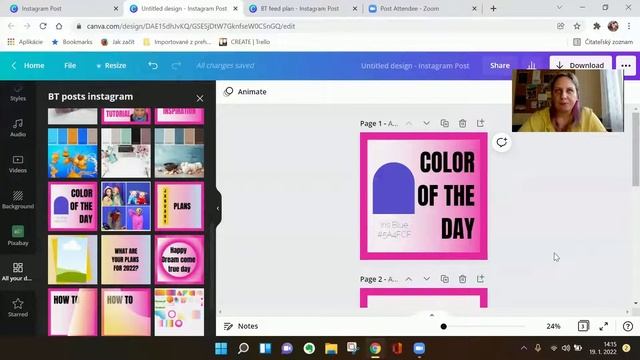Viewport: 640px width, 360px height.
Task: Duplicate Page 2 with the copy icon
Action: pyautogui.click(x=444, y=279)
